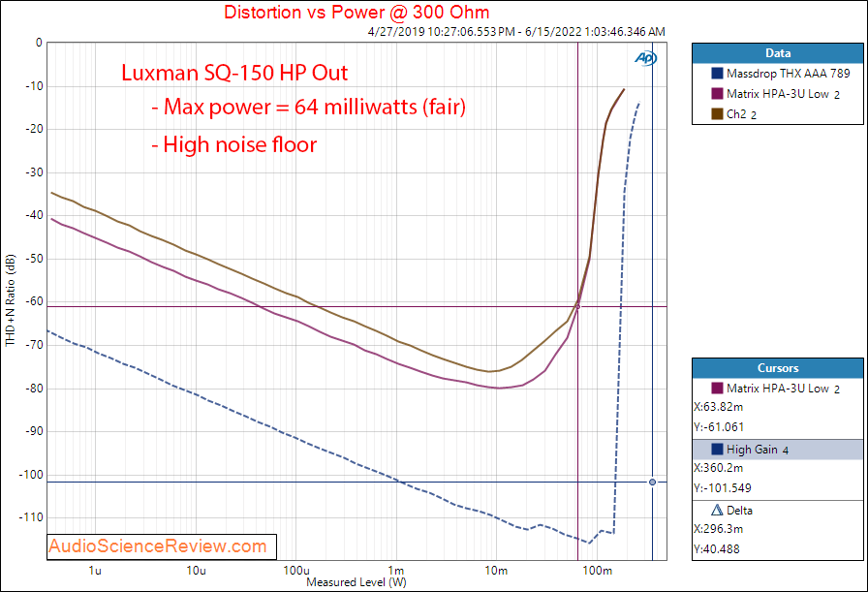
Task: Select Matrix HPA-3U Low cursor swatch in Cursors panel
Action: point(717,388)
